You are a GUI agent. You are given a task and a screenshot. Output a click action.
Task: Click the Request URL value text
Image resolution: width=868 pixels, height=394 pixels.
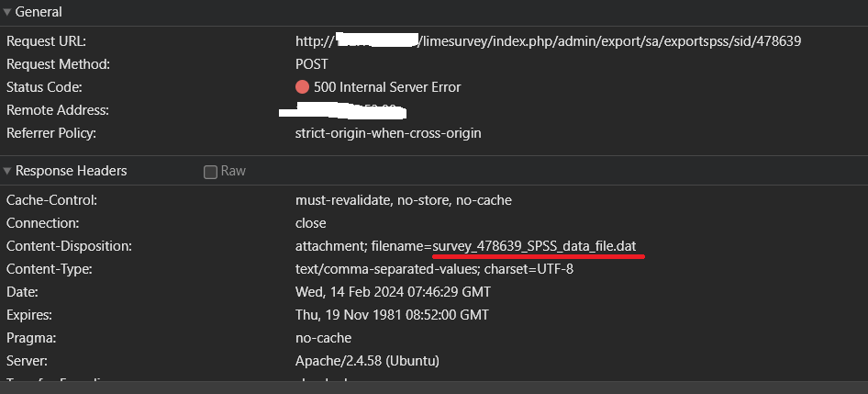coord(551,41)
